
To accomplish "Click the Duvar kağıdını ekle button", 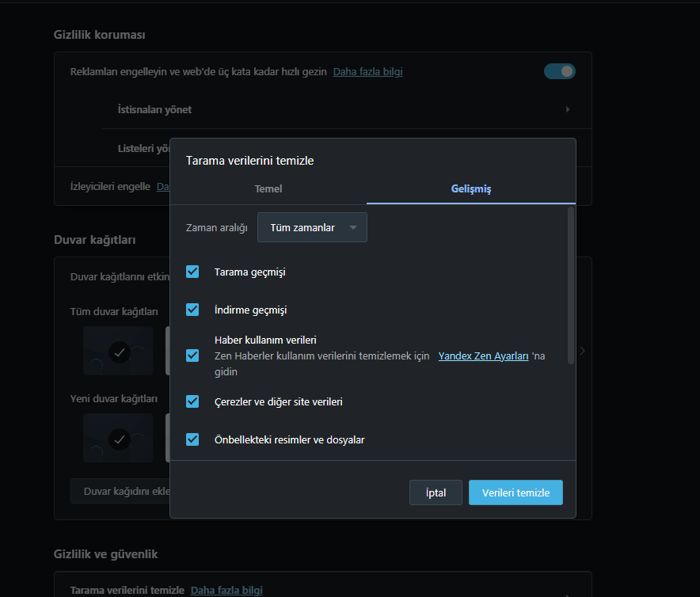I will (x=120, y=491).
